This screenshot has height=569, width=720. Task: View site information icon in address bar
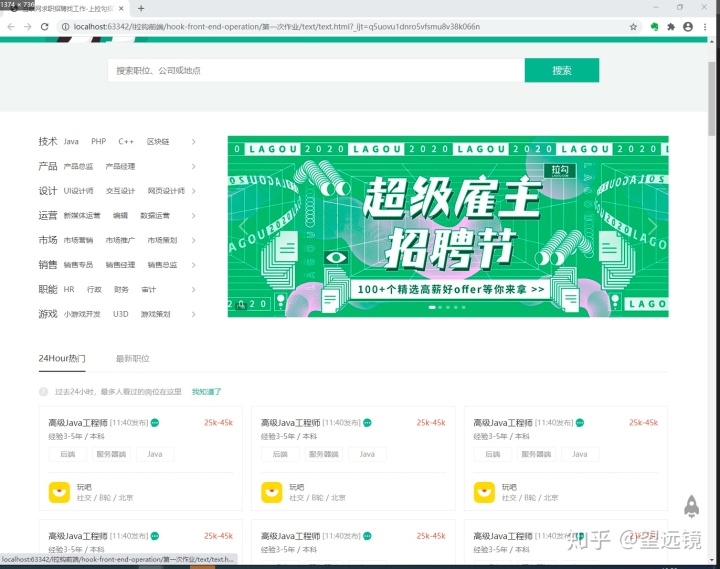65,27
